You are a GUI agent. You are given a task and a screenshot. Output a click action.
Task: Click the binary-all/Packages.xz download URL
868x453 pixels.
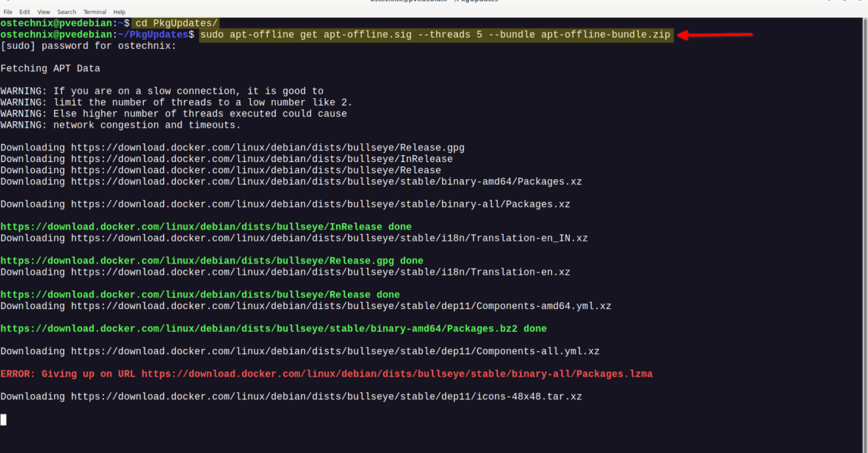[320, 204]
